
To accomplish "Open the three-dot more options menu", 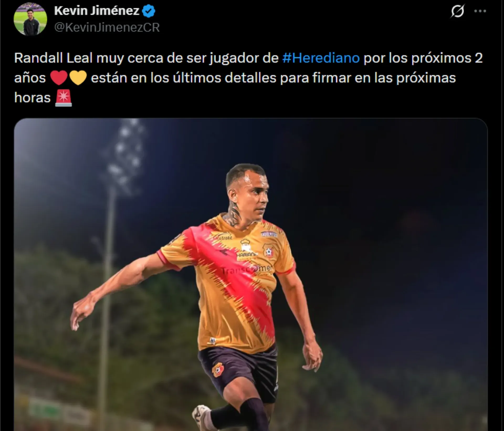I will coord(480,11).
